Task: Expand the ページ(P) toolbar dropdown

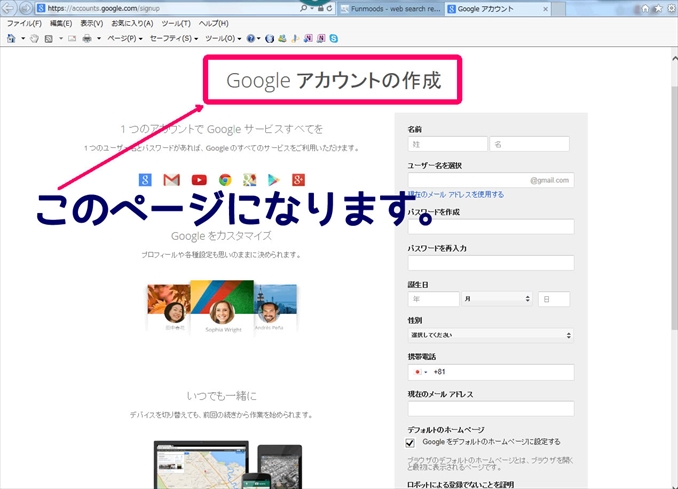Action: pos(125,38)
